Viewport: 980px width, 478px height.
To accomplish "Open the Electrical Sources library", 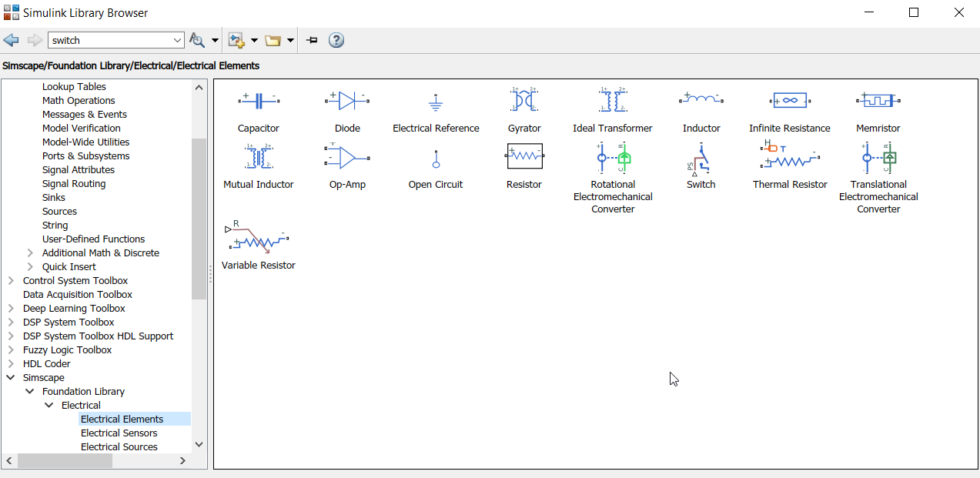I will [x=119, y=446].
